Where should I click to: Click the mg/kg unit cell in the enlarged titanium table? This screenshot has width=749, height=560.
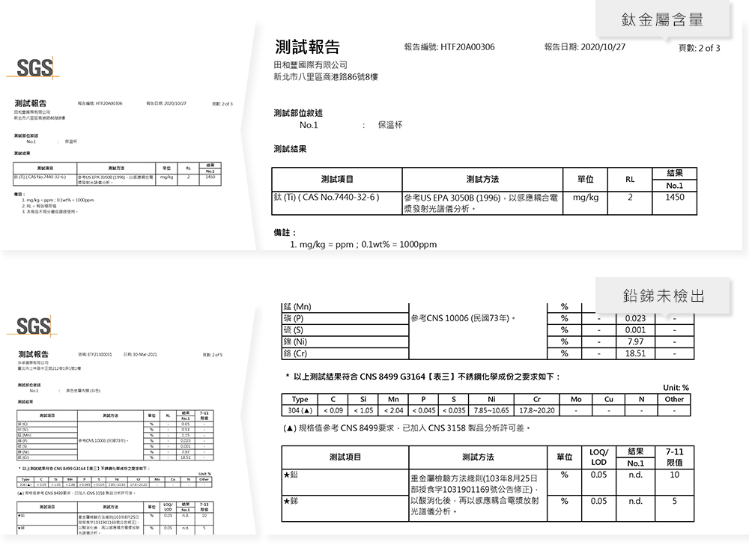[585, 204]
